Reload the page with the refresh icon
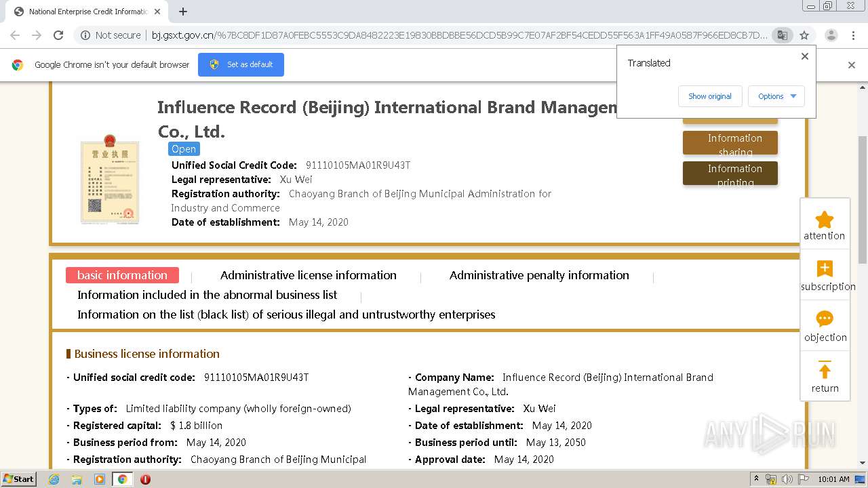This screenshot has width=868, height=488. [x=58, y=35]
